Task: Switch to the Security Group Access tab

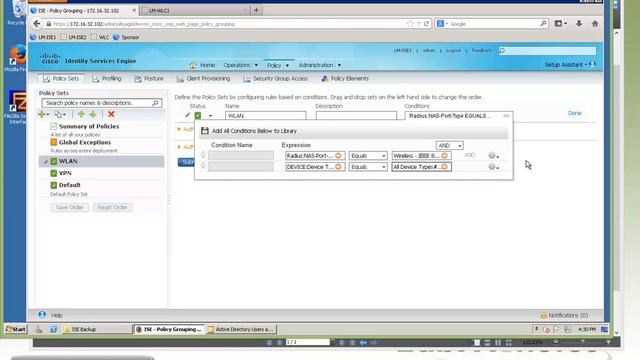Action: click(x=276, y=78)
